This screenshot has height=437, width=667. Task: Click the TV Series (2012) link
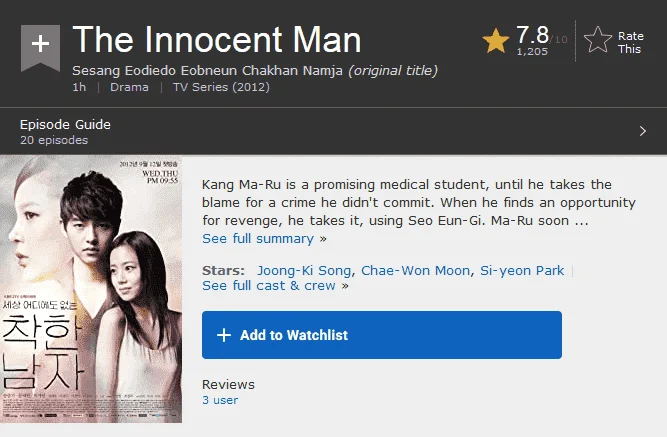coord(221,87)
